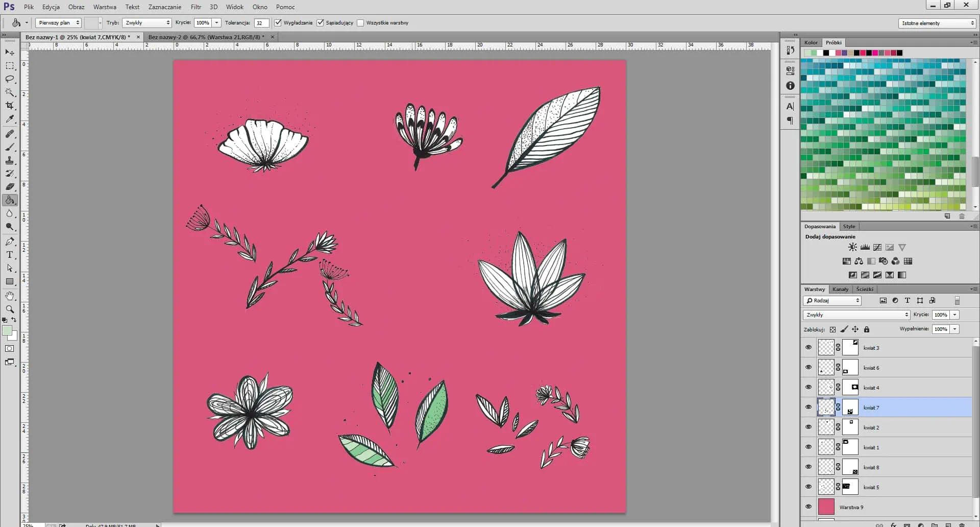Select the Zoom tool in toolbar
The height and width of the screenshot is (527, 980).
[x=10, y=309]
